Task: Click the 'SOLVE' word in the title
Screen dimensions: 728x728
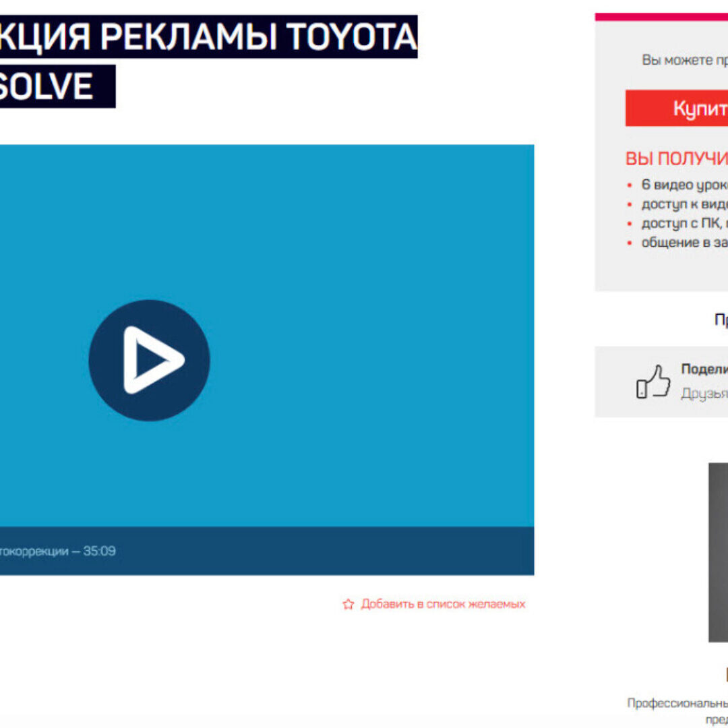Action: tap(46, 86)
